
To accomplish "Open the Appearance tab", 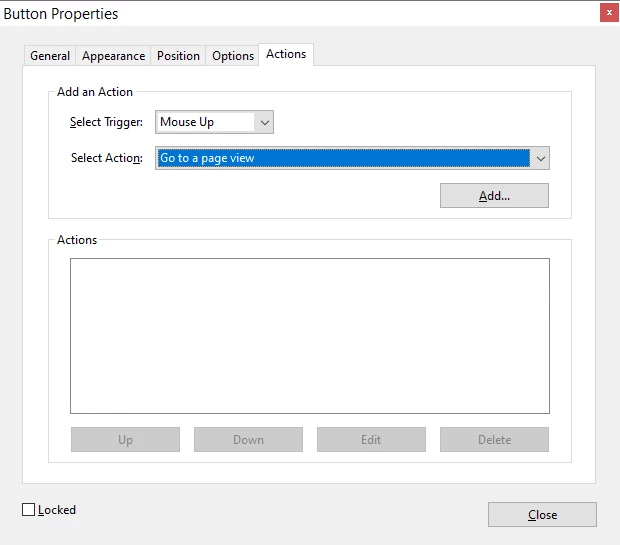I will (x=113, y=56).
